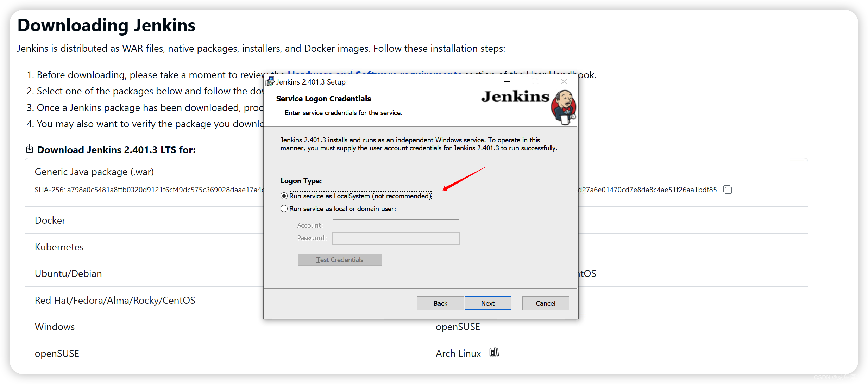
Task: Go Back in the setup wizard
Action: 440,303
